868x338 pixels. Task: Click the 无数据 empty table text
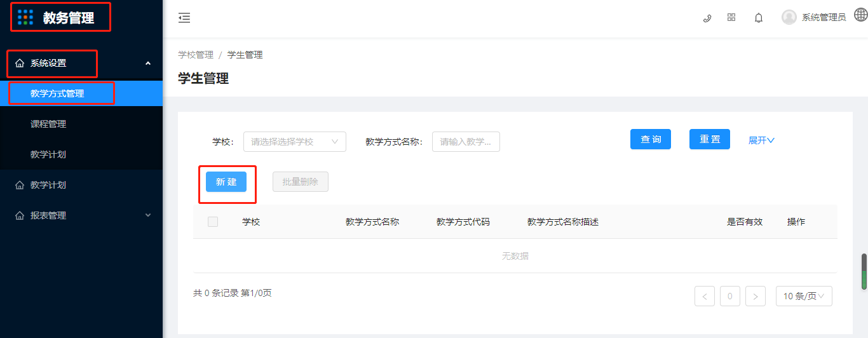point(515,256)
